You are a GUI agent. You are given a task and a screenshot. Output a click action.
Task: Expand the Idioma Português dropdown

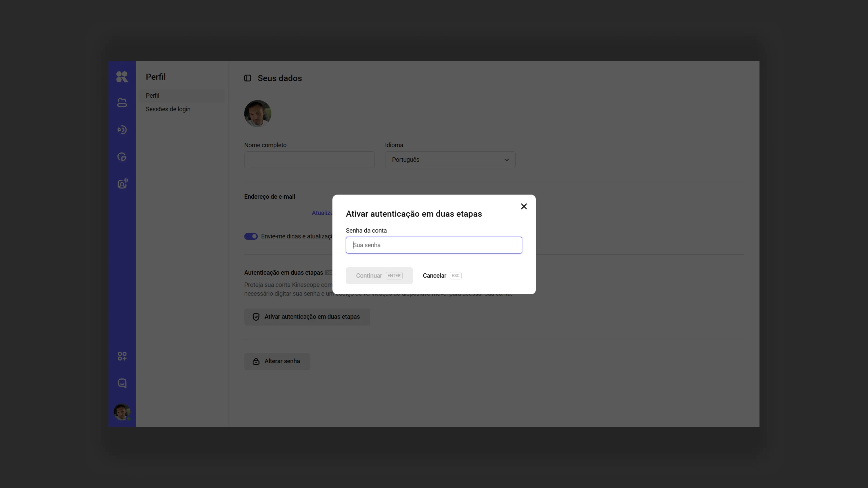coord(450,160)
